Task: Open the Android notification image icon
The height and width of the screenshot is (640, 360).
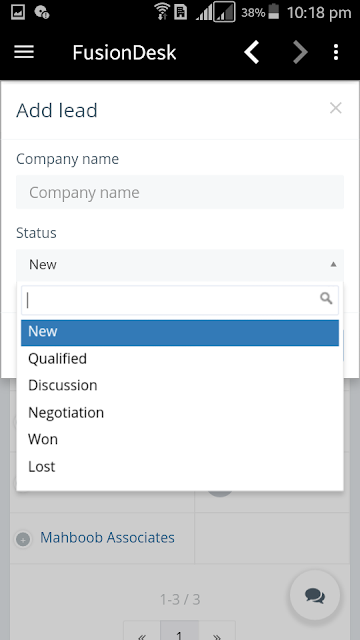Action: [18, 12]
